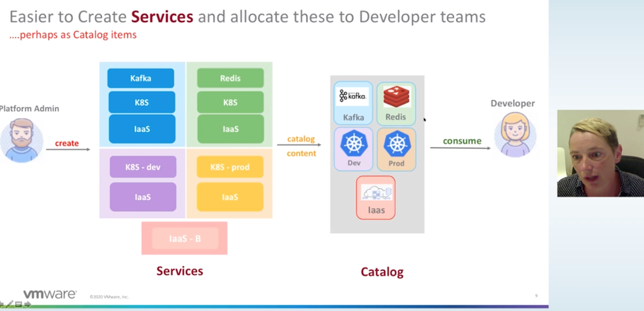Click the Kubernetes wheel icon labeled Prod

tap(397, 144)
